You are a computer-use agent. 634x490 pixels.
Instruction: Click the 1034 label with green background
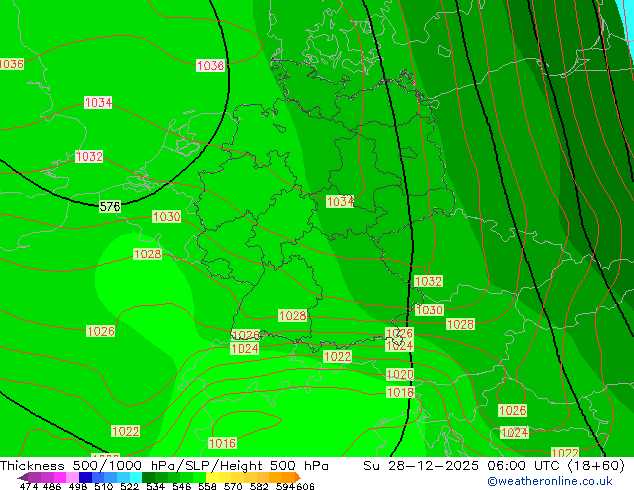[340, 201]
